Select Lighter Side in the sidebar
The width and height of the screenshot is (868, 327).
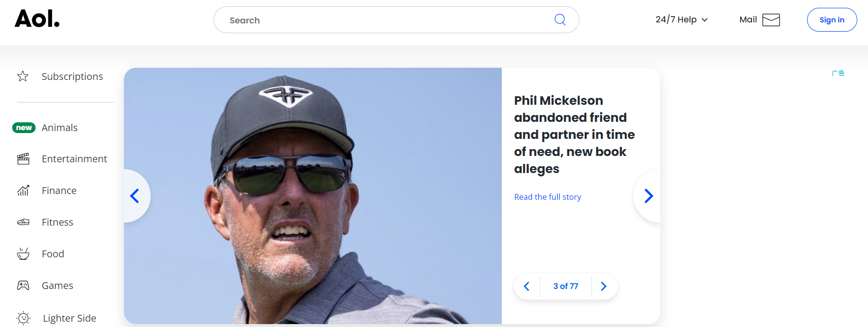point(69,318)
